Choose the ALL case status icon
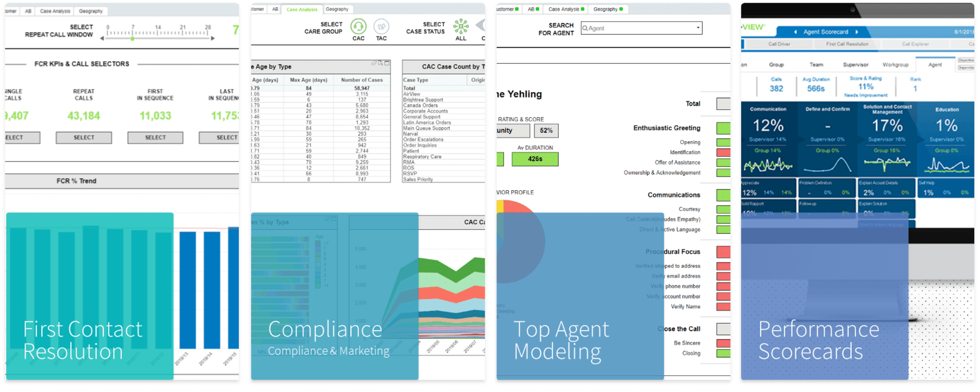980x392 pixels. 461,26
